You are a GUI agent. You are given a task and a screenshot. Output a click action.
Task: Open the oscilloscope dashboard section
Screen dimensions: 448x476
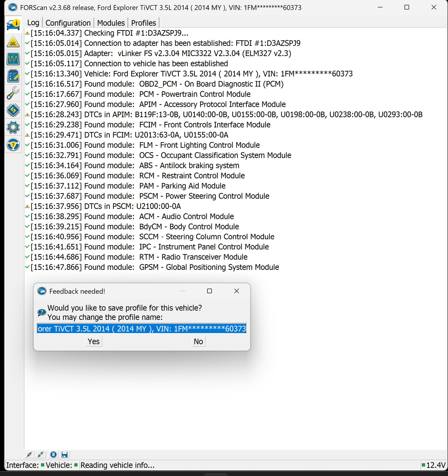tap(13, 59)
